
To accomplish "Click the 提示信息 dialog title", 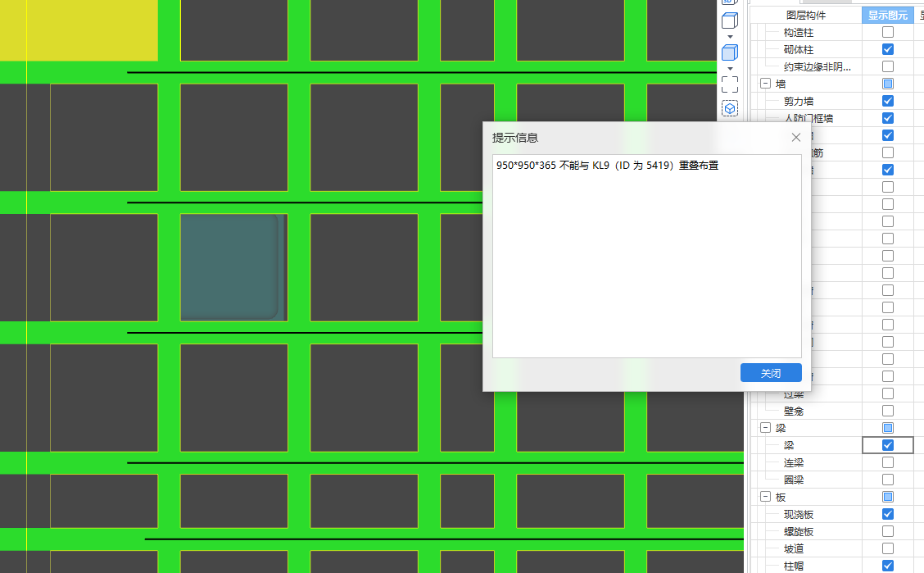I will pyautogui.click(x=515, y=138).
